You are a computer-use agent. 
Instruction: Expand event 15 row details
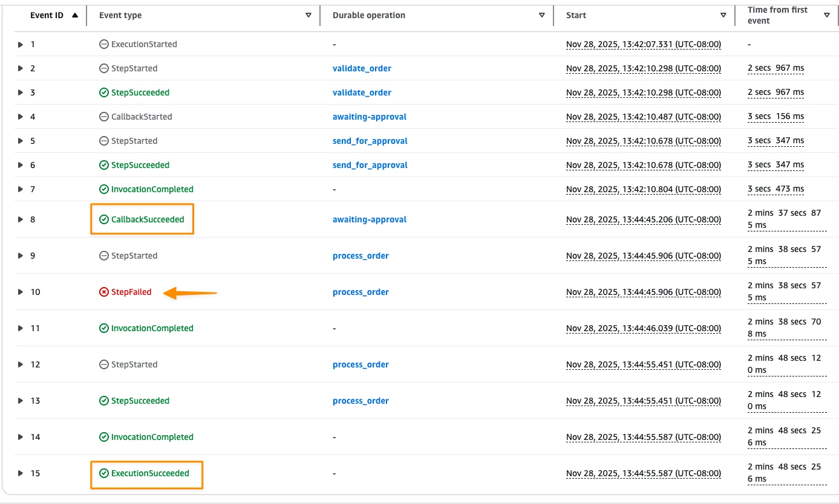(x=21, y=473)
